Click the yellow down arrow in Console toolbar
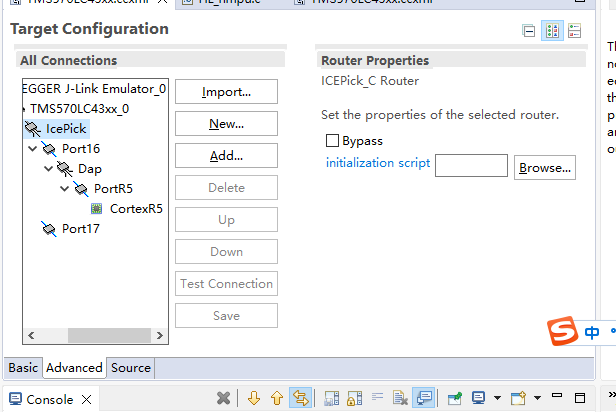This screenshot has height=412, width=616. [x=254, y=398]
